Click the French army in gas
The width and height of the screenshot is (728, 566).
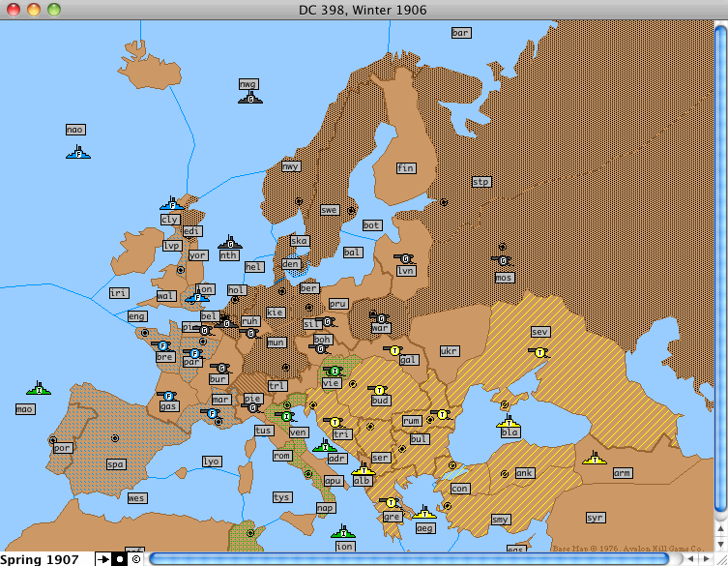coord(168,397)
